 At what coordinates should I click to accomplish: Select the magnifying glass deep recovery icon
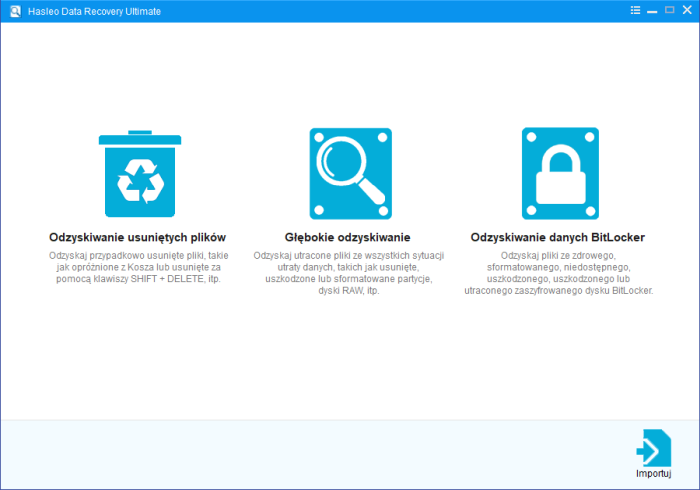click(x=350, y=172)
